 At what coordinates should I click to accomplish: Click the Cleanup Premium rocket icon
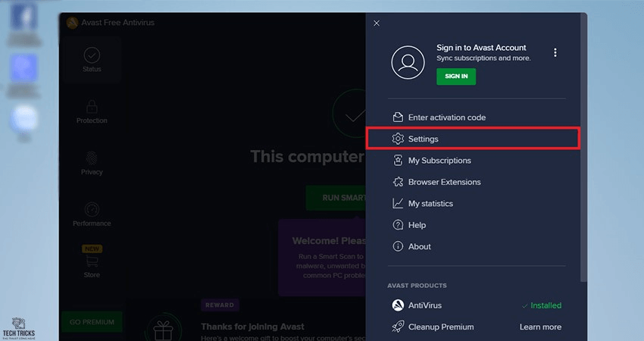click(x=398, y=327)
